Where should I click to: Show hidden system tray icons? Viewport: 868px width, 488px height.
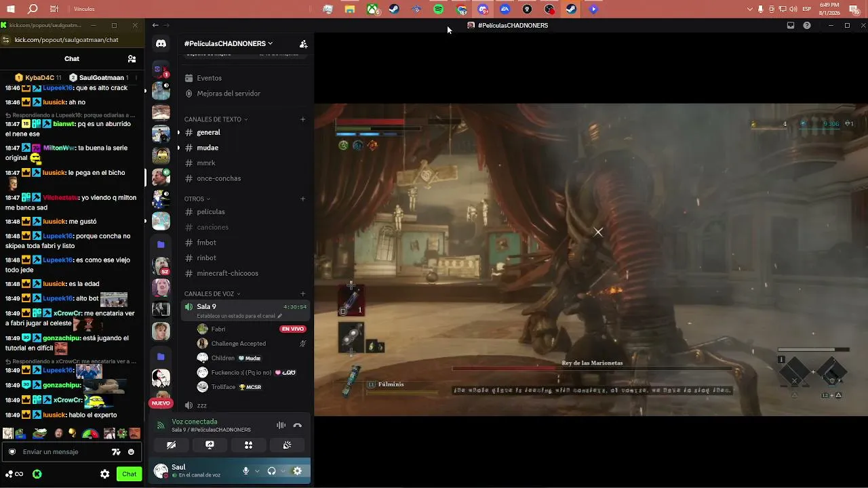click(x=749, y=9)
